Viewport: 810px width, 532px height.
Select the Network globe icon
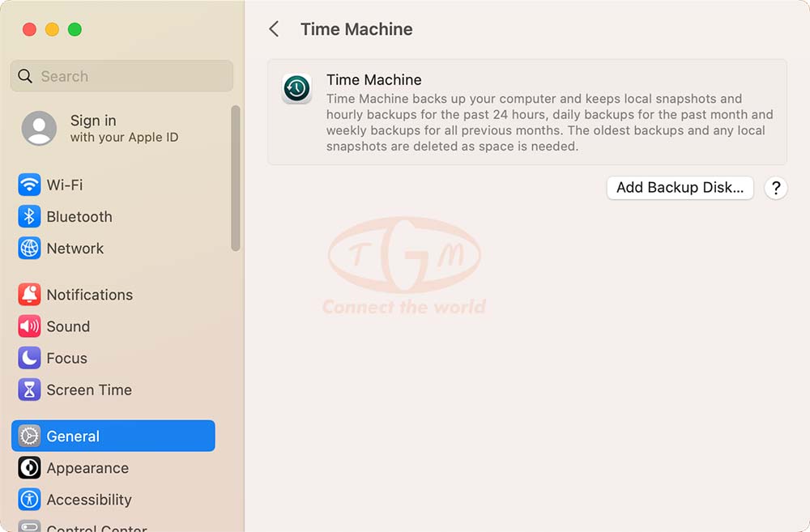coord(29,249)
